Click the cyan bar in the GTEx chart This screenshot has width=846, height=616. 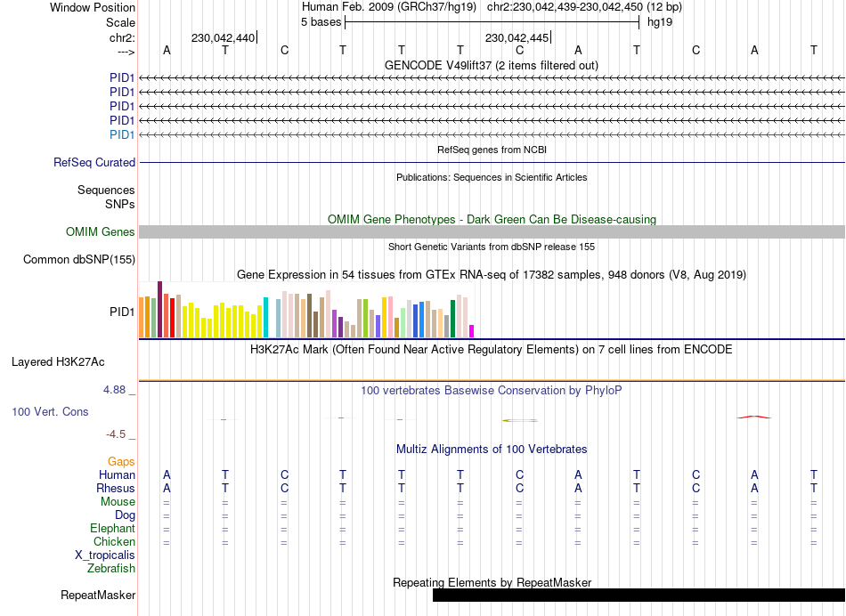coord(265,317)
